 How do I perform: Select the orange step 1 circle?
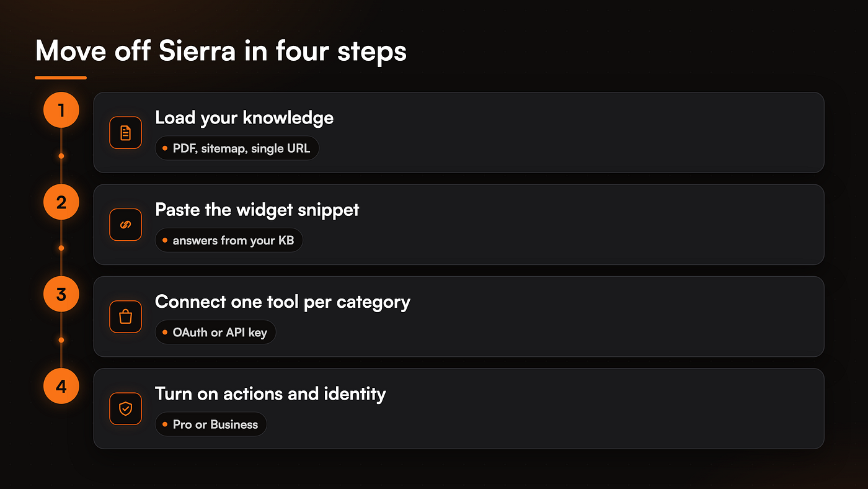tap(61, 110)
